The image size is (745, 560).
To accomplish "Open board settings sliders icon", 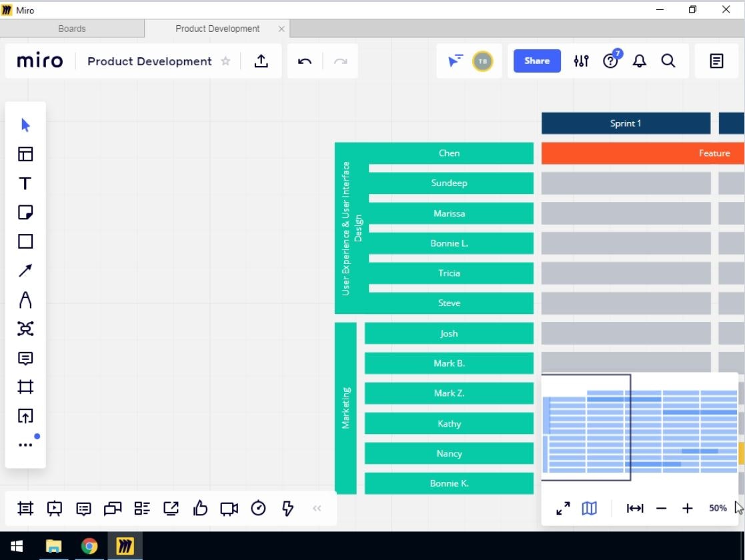I will click(x=581, y=61).
